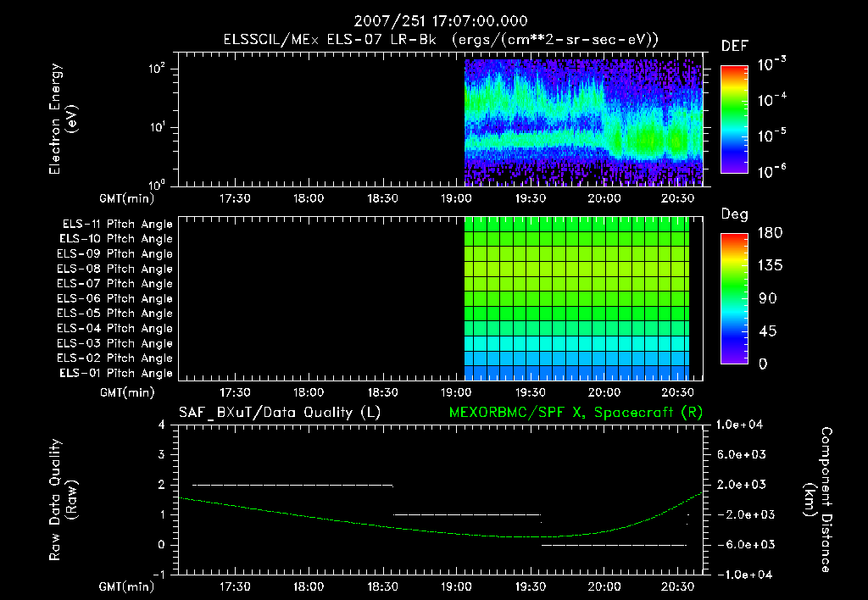Click the white data quality line at level 0

[614, 545]
